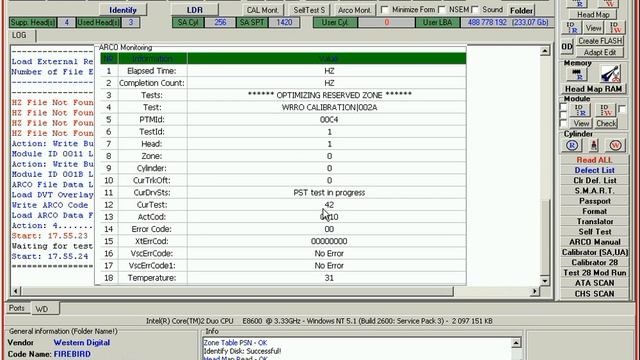Screen dimensions: 640x360
Task: Select the 'PST test in progress' status cell
Action: (x=329, y=193)
